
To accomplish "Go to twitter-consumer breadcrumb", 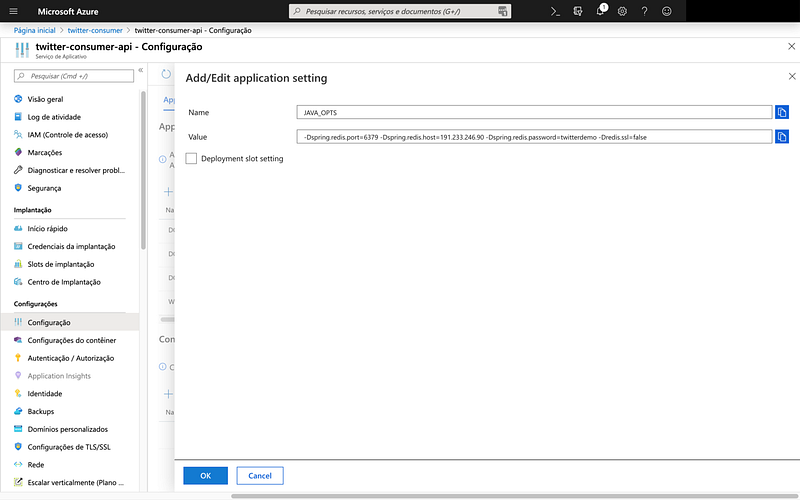I will point(95,30).
